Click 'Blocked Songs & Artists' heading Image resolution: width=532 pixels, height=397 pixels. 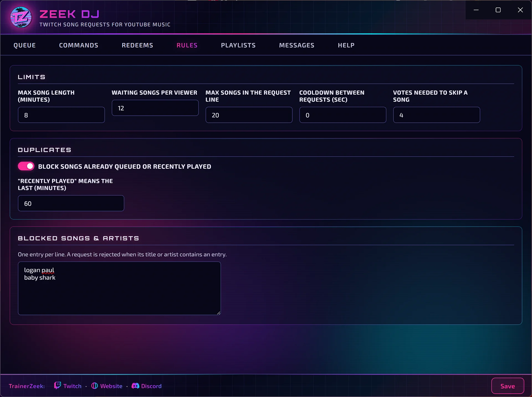(x=78, y=238)
